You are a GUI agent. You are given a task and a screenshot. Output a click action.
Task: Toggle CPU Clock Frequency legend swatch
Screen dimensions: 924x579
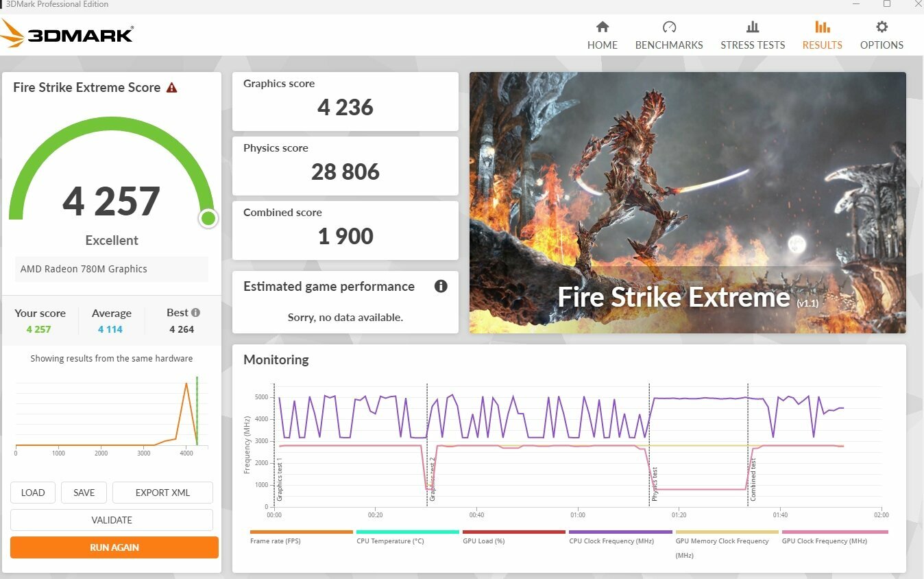tap(620, 532)
